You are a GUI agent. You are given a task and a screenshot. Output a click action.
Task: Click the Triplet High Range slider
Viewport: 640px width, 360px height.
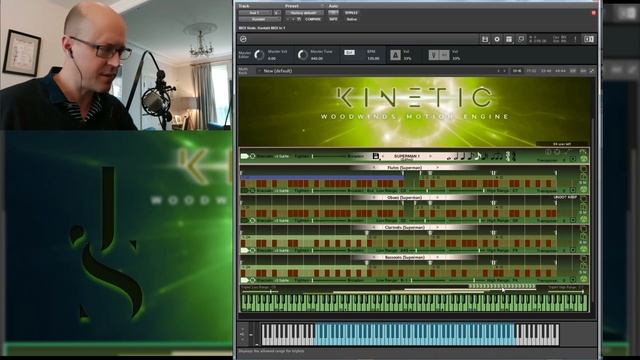pos(567,291)
